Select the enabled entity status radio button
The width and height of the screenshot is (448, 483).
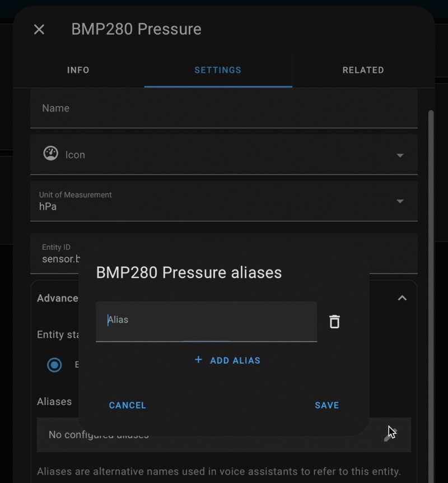(x=54, y=365)
